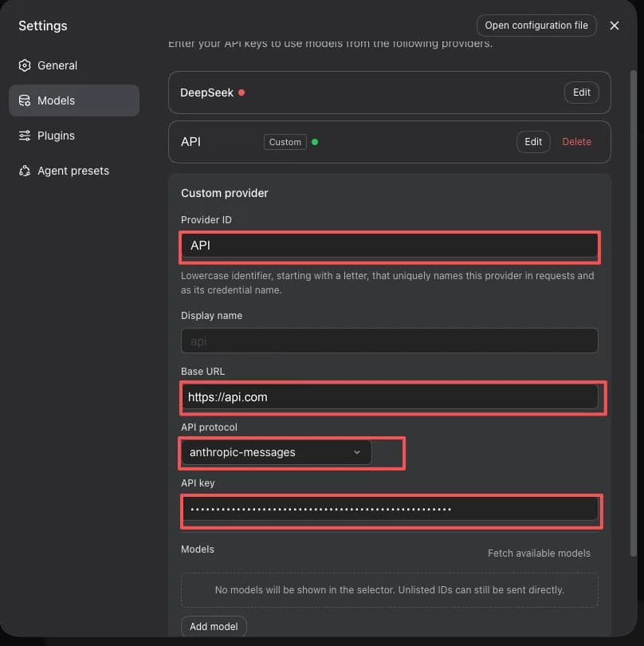
Task: Click the Base URL label
Action: click(203, 371)
